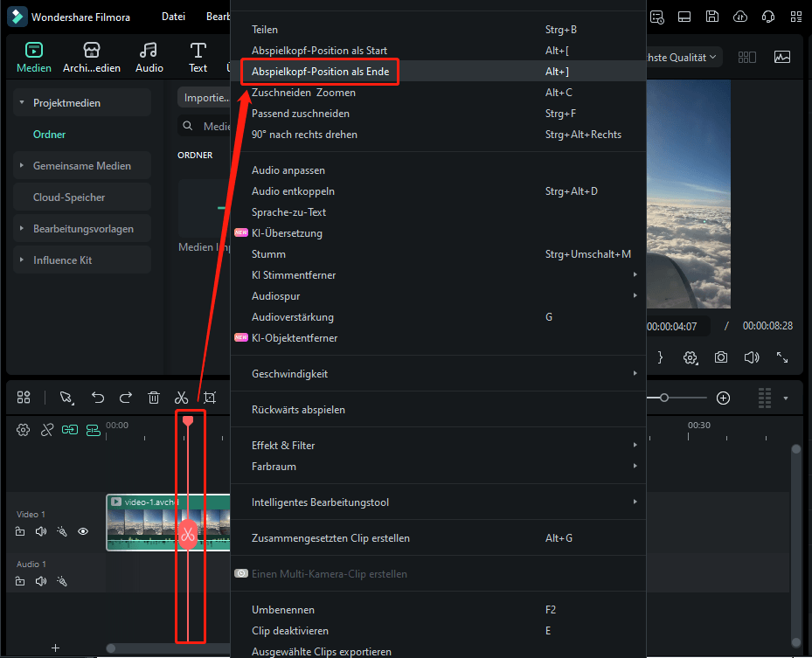Choose 'Audio entkoppeln' from context menu
Viewport: 812px width, 658px height.
(x=293, y=191)
